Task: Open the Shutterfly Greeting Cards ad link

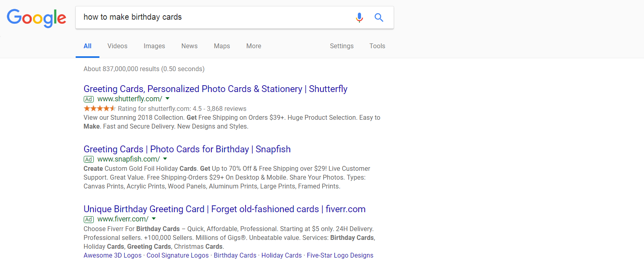Action: click(215, 89)
